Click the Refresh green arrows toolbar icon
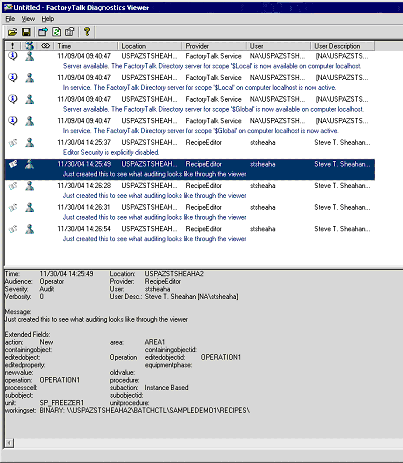Screen dimensions: 403x463 pyautogui.click(x=57, y=32)
